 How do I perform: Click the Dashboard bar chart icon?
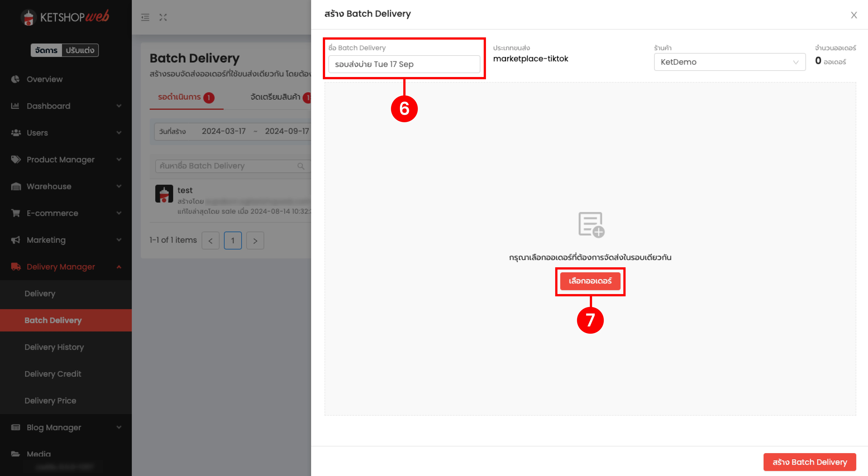pyautogui.click(x=15, y=106)
